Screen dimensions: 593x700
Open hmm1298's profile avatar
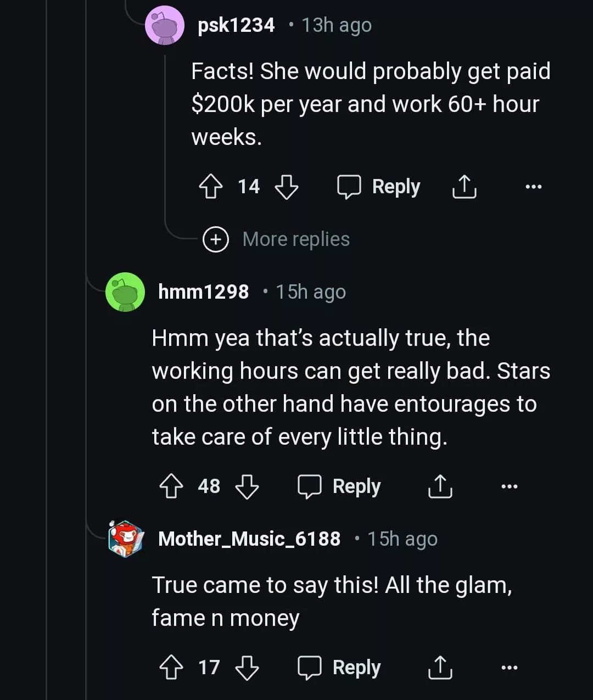[x=125, y=292]
